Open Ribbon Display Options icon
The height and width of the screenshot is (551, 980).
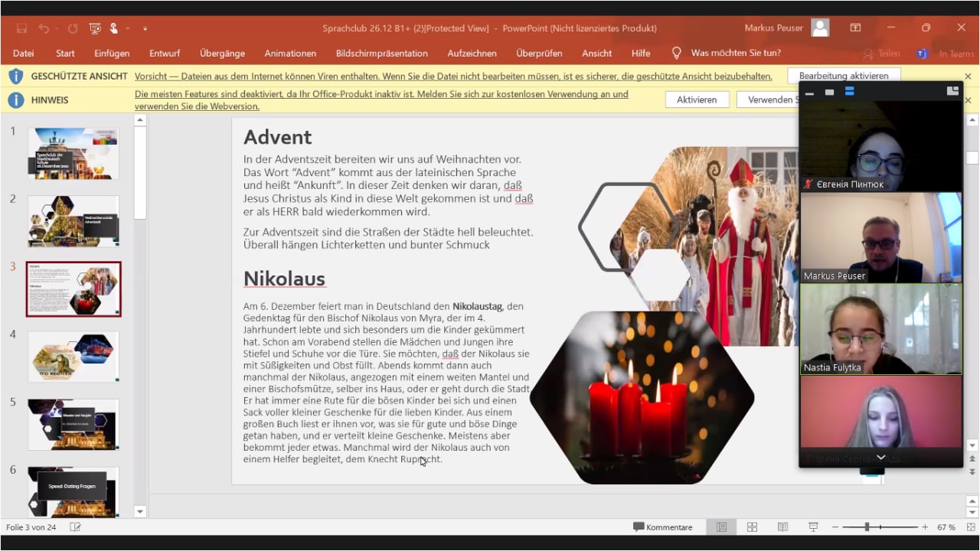click(855, 28)
